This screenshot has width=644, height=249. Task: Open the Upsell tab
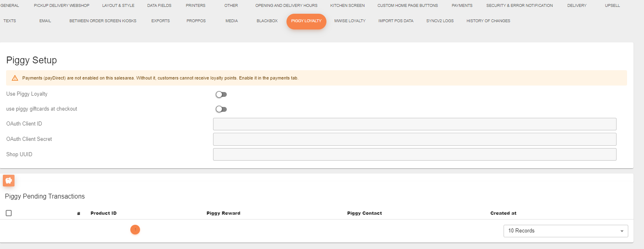[x=613, y=6]
